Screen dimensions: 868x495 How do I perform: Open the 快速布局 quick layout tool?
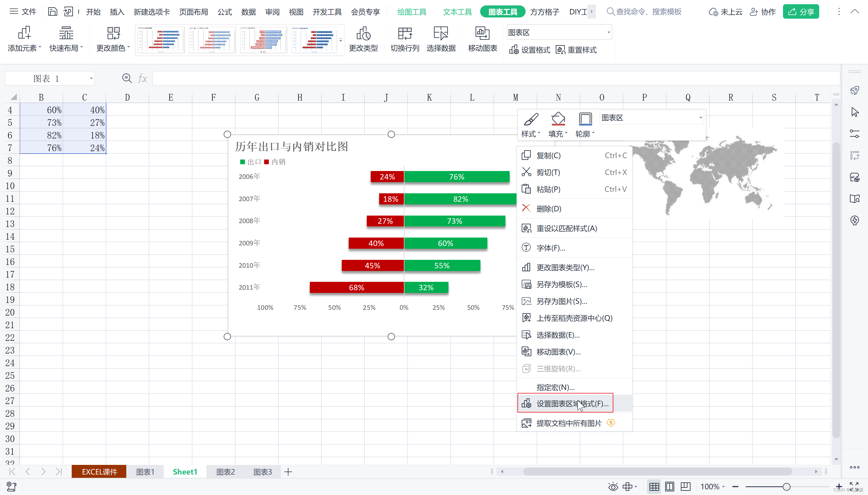point(66,39)
